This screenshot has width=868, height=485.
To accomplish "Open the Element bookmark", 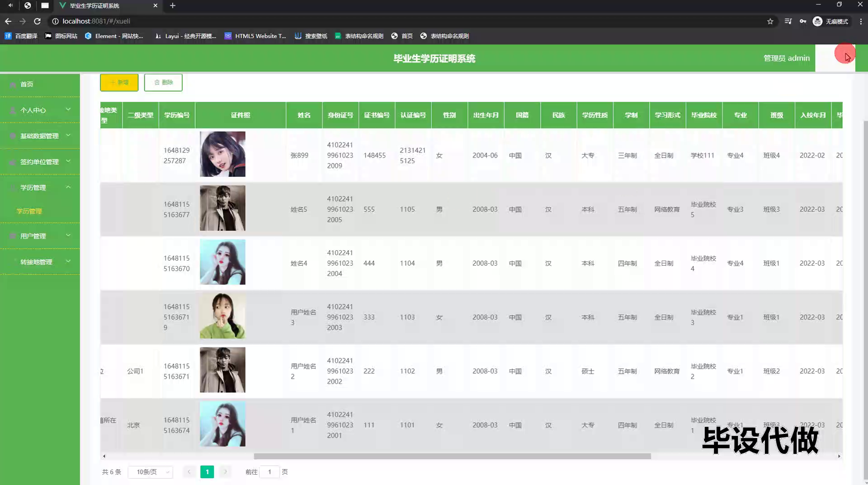I will 114,36.
